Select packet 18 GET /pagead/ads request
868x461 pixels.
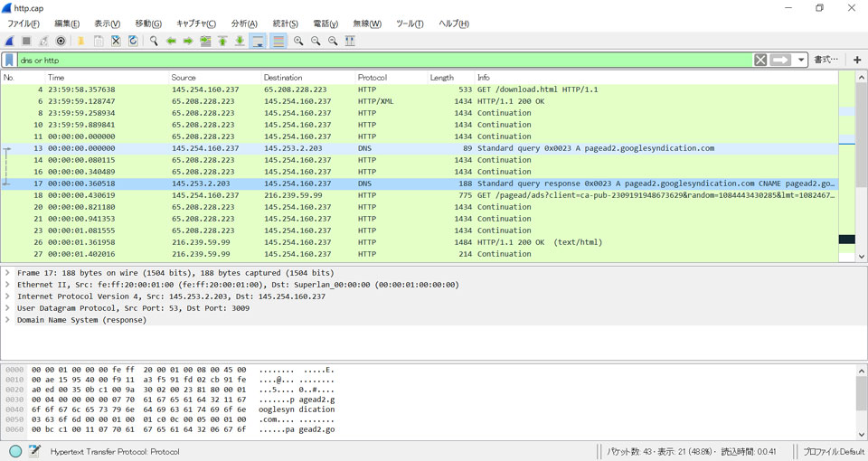(420, 195)
